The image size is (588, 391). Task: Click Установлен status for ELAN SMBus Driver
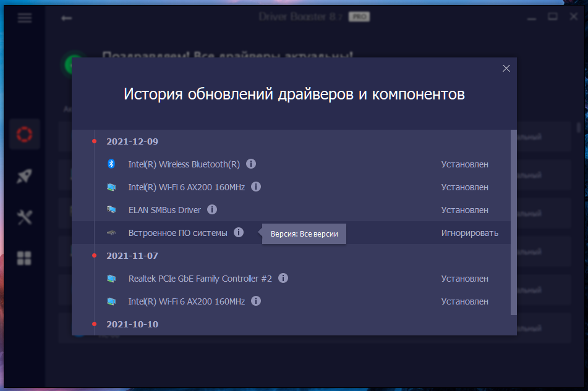click(x=464, y=210)
